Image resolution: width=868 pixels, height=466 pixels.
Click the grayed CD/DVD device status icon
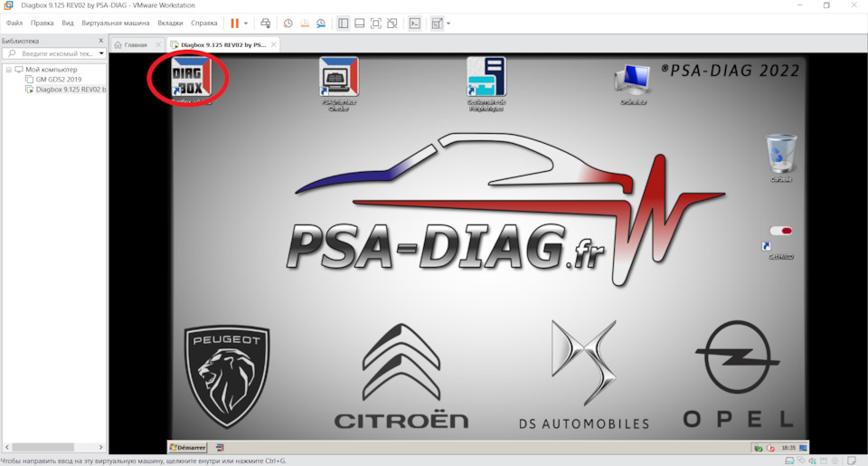(835, 461)
